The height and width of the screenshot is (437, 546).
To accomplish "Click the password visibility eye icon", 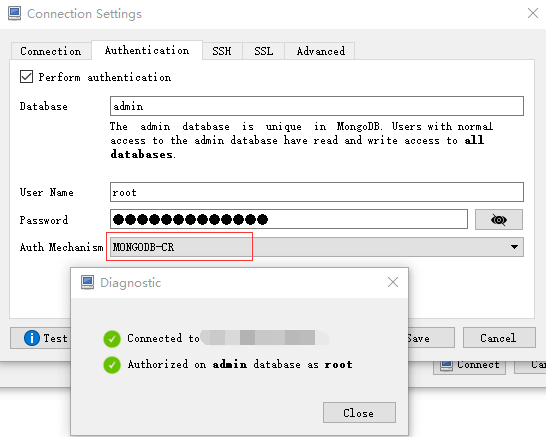I will pyautogui.click(x=499, y=220).
